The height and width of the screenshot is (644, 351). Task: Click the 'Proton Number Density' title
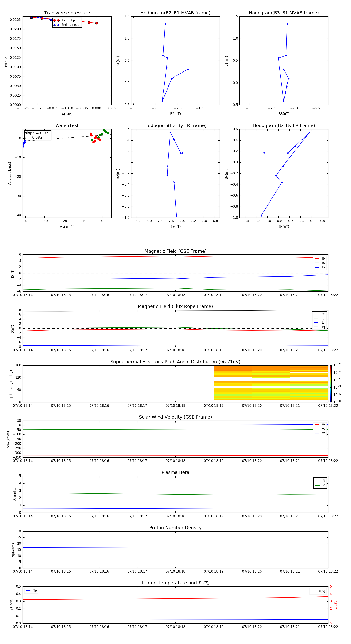tap(175, 528)
